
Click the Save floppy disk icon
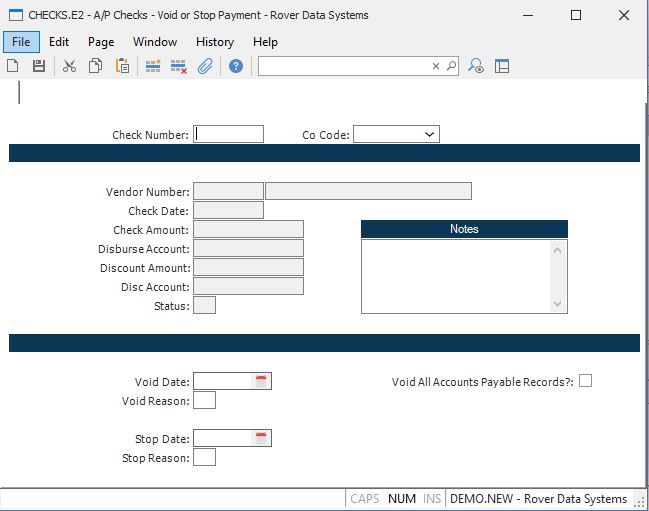coord(39,66)
